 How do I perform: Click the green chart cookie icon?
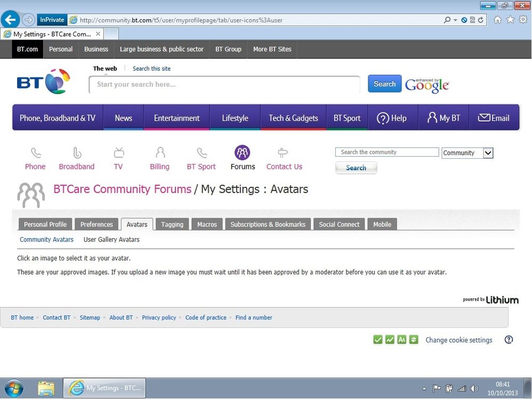(390, 339)
